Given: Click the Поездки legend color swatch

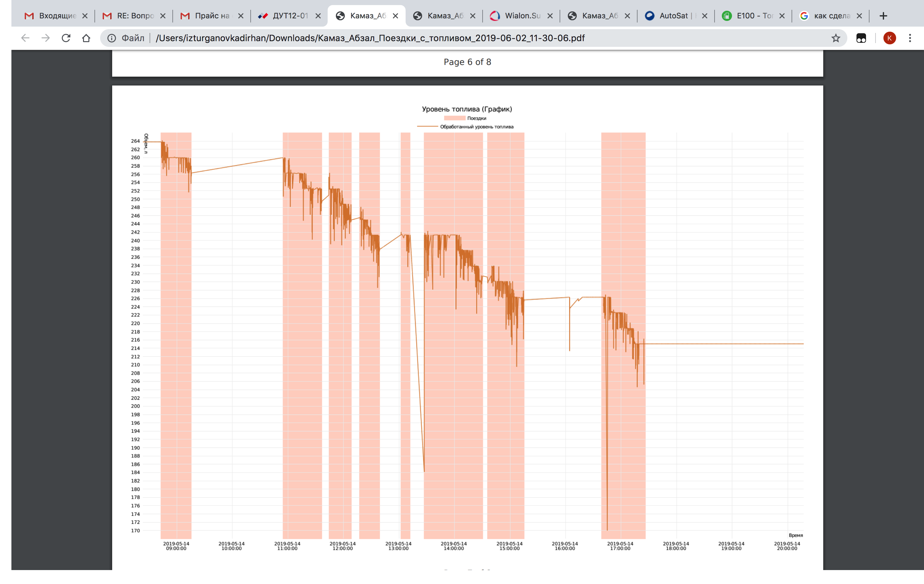Looking at the screenshot, I should pos(454,118).
